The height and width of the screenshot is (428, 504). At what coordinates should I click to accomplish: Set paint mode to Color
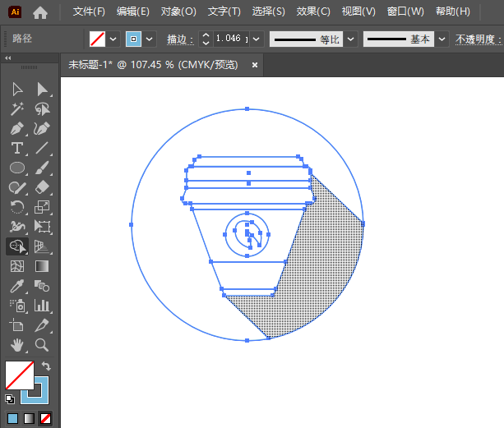point(12,418)
